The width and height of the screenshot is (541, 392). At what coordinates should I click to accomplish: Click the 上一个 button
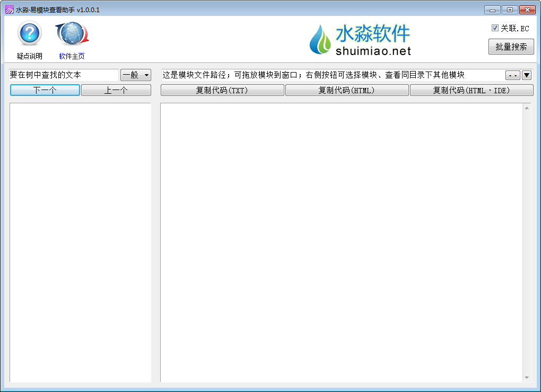pos(116,90)
